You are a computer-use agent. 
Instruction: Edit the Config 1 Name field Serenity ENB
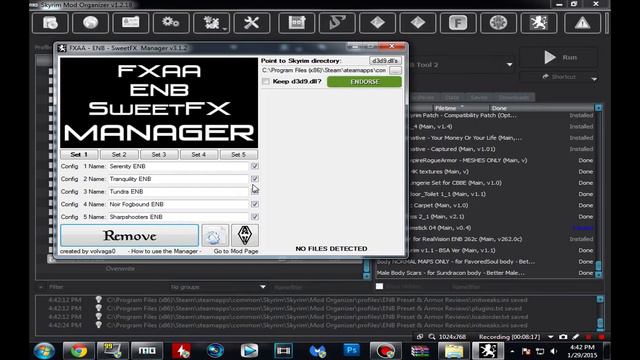click(x=178, y=166)
